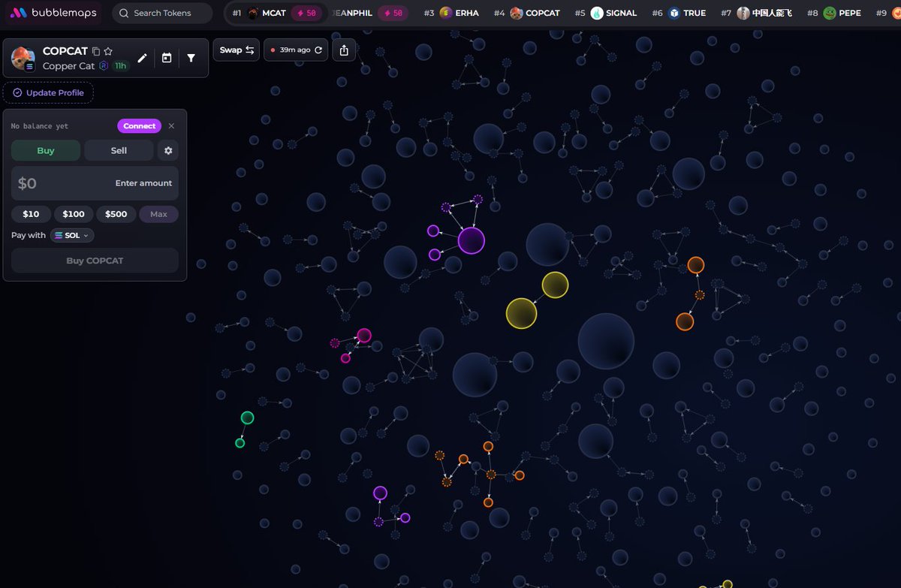Click the Buy COPCAT button

[x=95, y=261]
